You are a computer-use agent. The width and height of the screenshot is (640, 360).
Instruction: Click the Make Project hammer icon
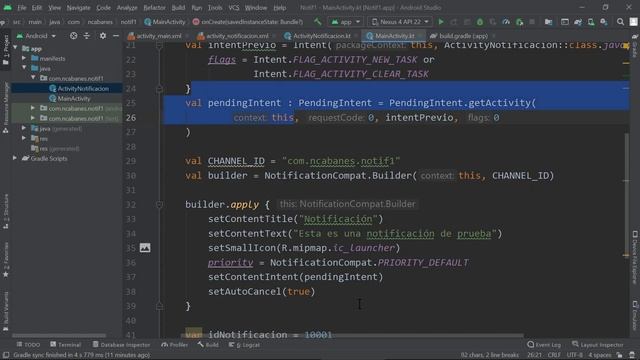point(318,22)
